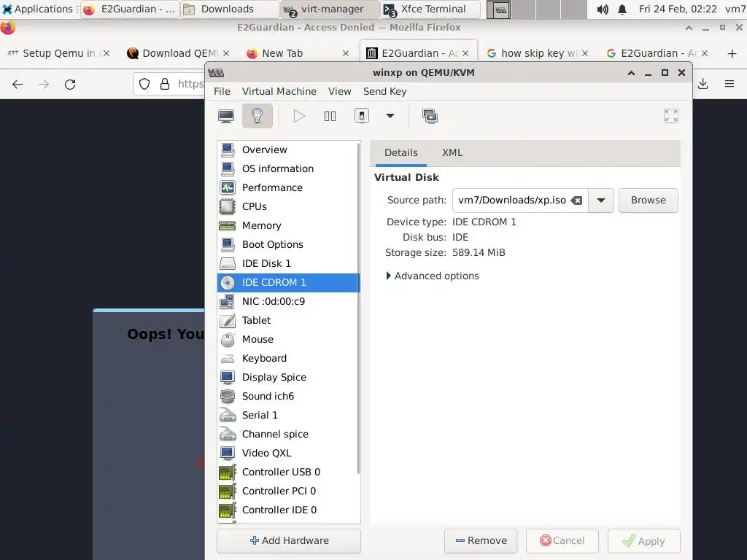Switch to Downloads taskbar window
This screenshot has height=560, width=747.
click(229, 9)
